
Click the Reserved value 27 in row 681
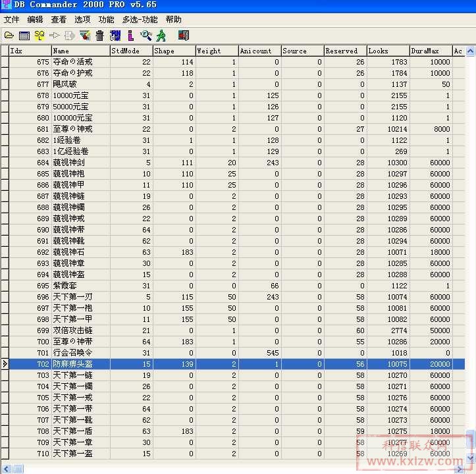click(346, 129)
